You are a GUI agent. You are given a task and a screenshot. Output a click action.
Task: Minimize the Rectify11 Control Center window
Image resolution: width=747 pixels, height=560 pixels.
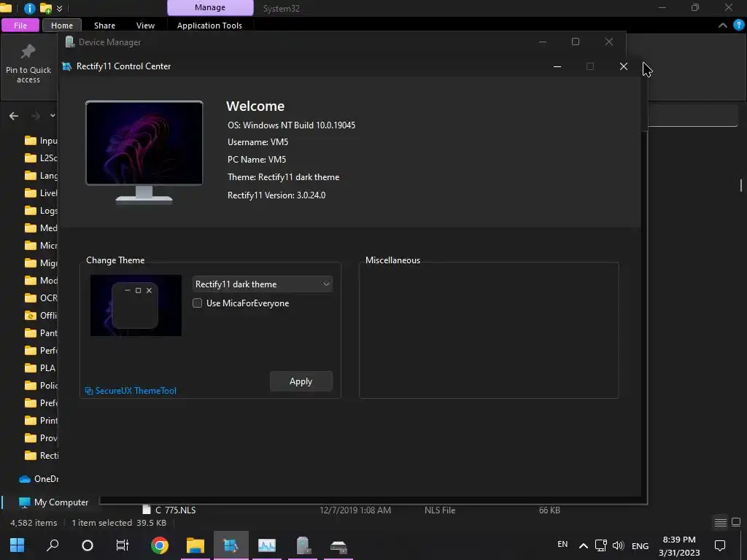tap(557, 66)
